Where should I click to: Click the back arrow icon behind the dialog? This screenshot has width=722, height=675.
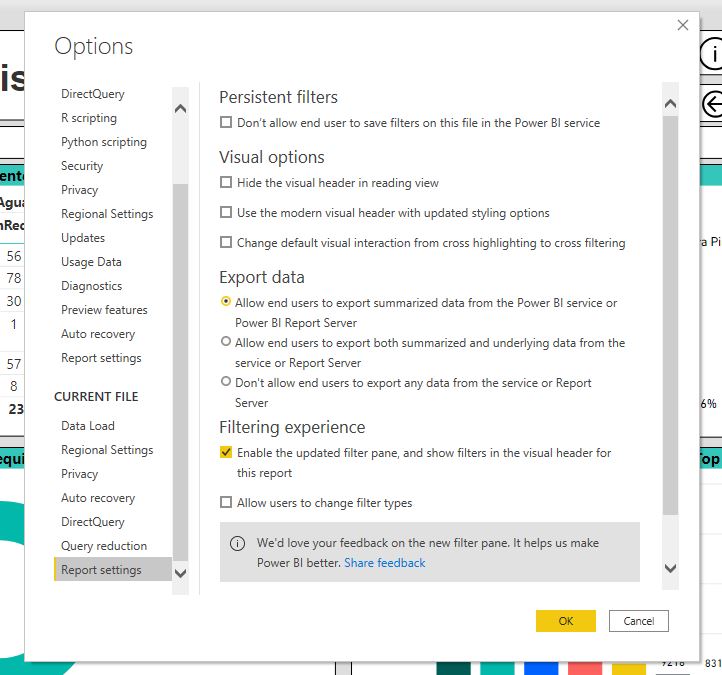(712, 105)
